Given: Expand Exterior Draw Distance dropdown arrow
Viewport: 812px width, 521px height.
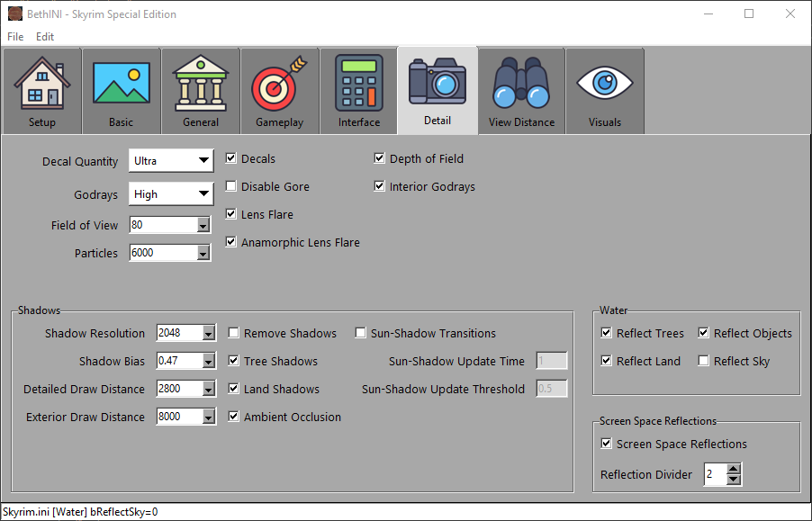Looking at the screenshot, I should tap(208, 417).
